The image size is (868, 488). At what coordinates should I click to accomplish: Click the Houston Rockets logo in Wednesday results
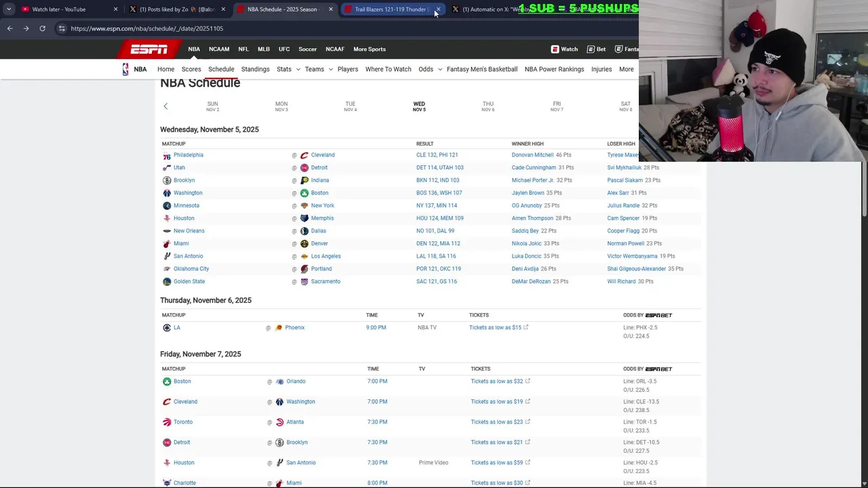(167, 218)
